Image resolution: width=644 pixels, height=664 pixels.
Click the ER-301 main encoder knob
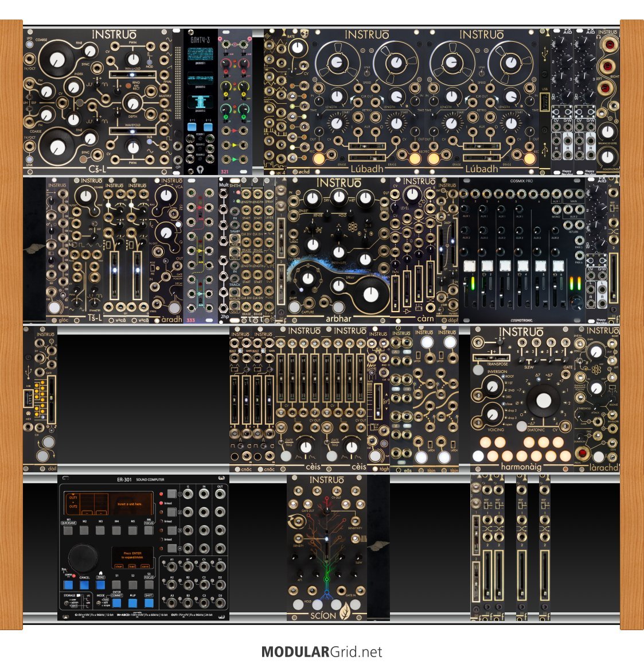tap(83, 557)
